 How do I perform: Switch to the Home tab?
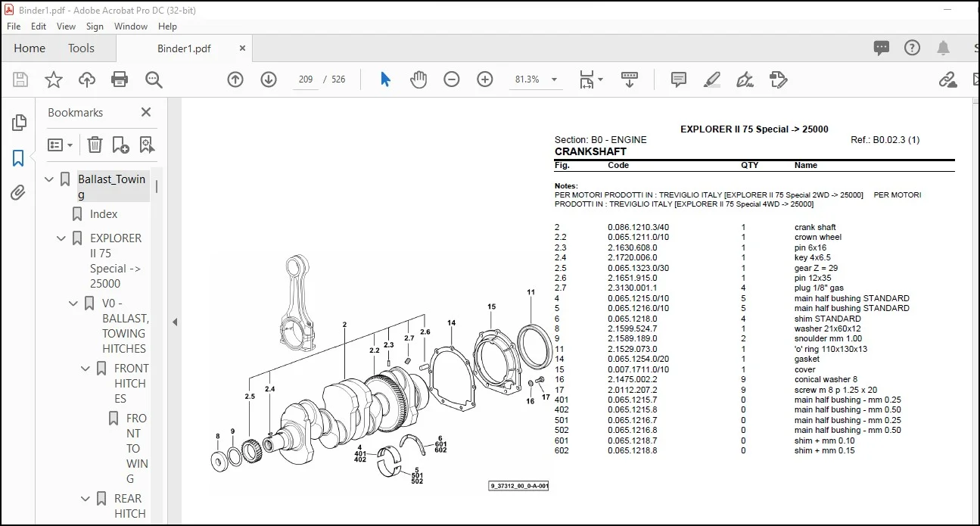click(x=30, y=48)
